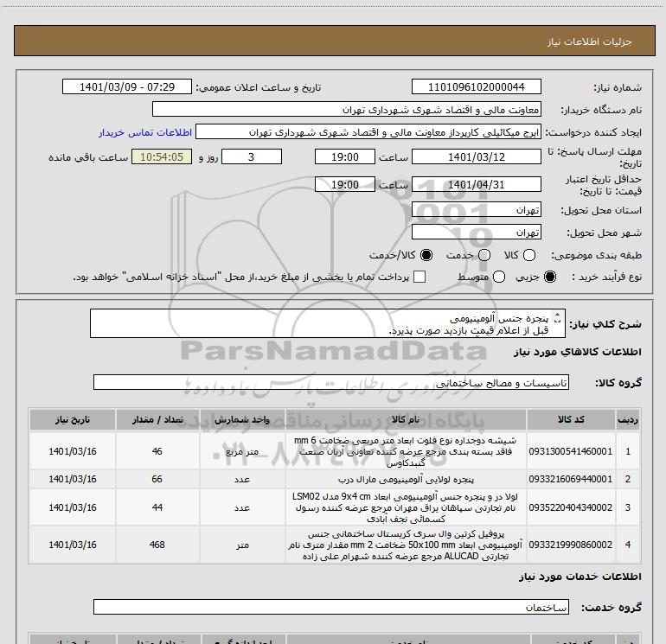The height and width of the screenshot is (644, 666).
Task: Click the response deadline date 1401/03/12
Action: point(476,156)
